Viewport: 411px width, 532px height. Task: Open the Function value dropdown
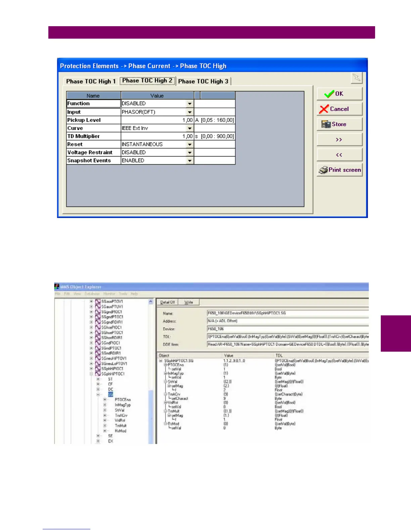[190, 104]
